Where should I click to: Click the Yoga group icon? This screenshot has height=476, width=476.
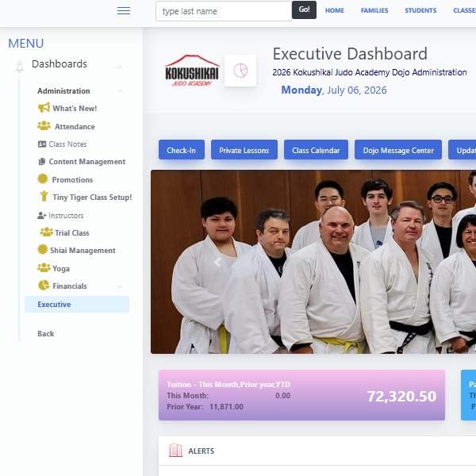coord(44,268)
